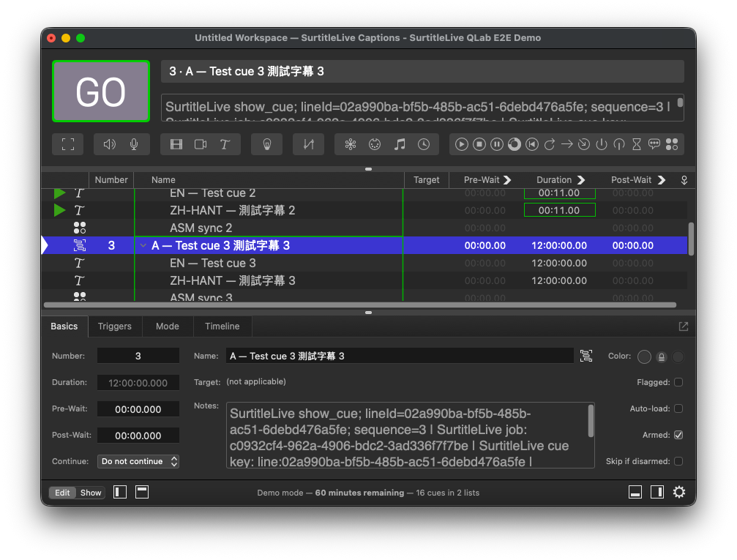Image resolution: width=737 pixels, height=560 pixels.
Task: Add a Camera cue from toolbar
Action: click(201, 144)
